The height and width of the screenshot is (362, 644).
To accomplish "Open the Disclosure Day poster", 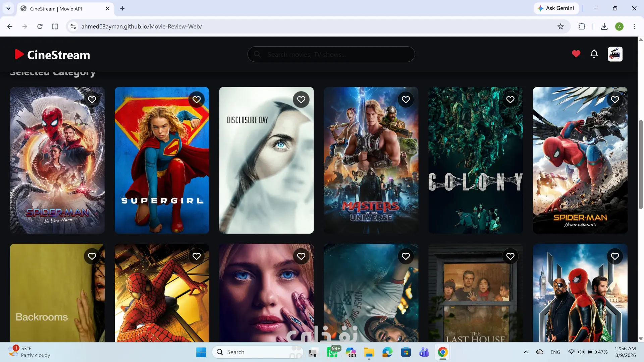I will click(x=266, y=160).
